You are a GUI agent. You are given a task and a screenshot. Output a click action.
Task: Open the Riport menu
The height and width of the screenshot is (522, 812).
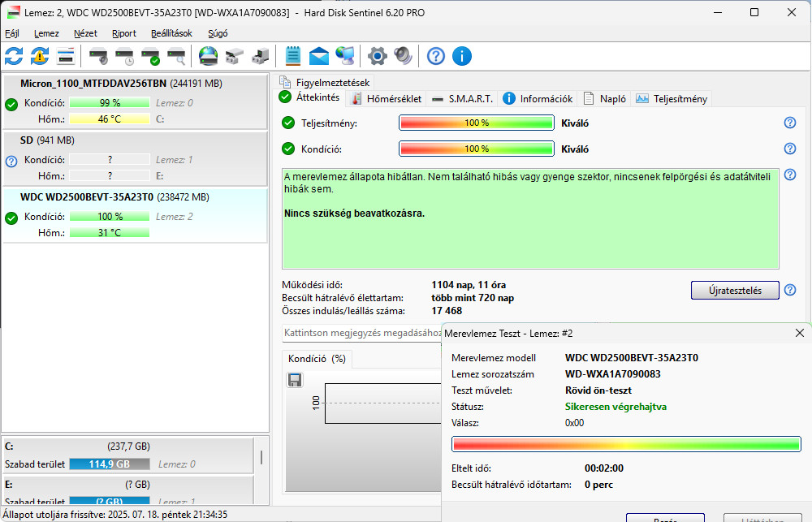[124, 33]
